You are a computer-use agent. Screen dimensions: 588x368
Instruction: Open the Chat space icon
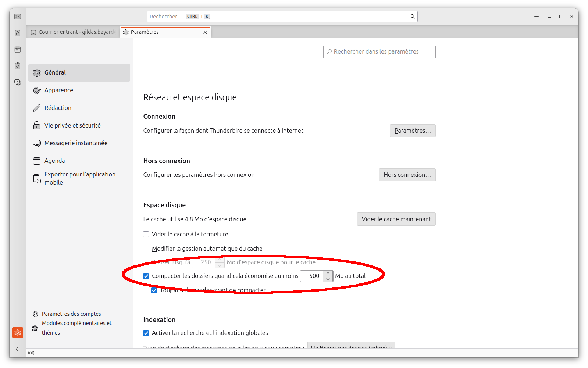tap(18, 83)
